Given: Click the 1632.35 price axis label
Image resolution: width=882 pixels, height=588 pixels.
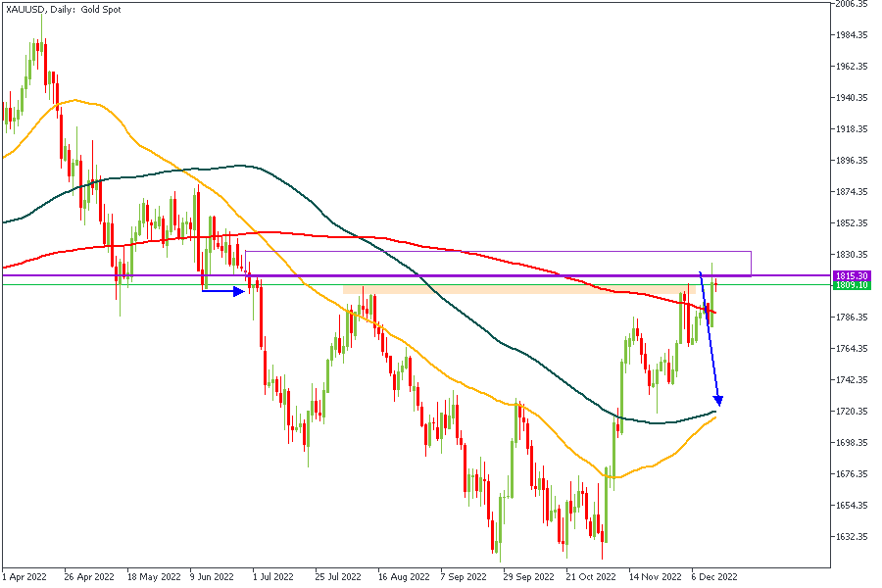Looking at the screenshot, I should 850,537.
